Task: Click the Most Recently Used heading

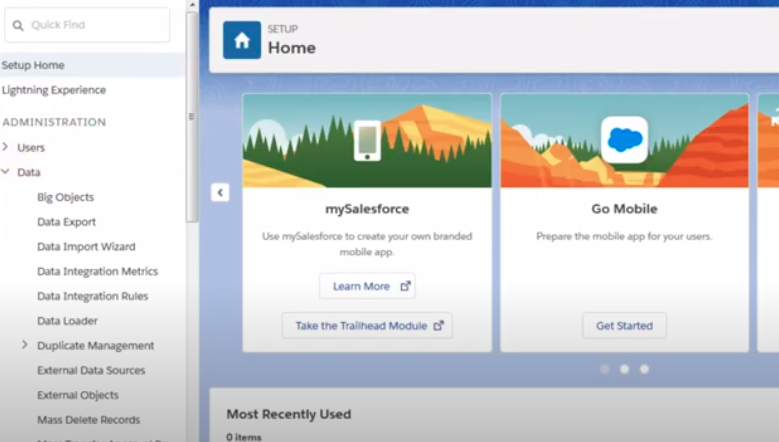Action: click(x=289, y=414)
